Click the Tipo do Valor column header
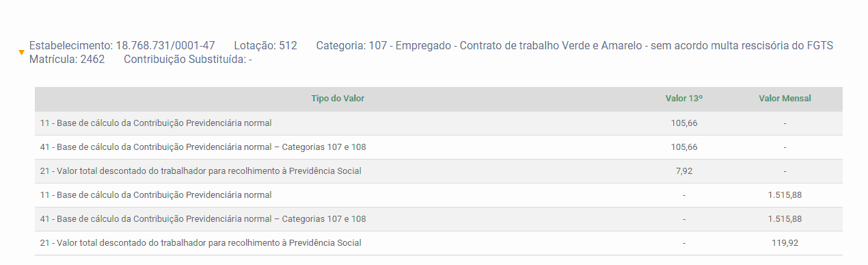This screenshot has height=265, width=868. 338,99
